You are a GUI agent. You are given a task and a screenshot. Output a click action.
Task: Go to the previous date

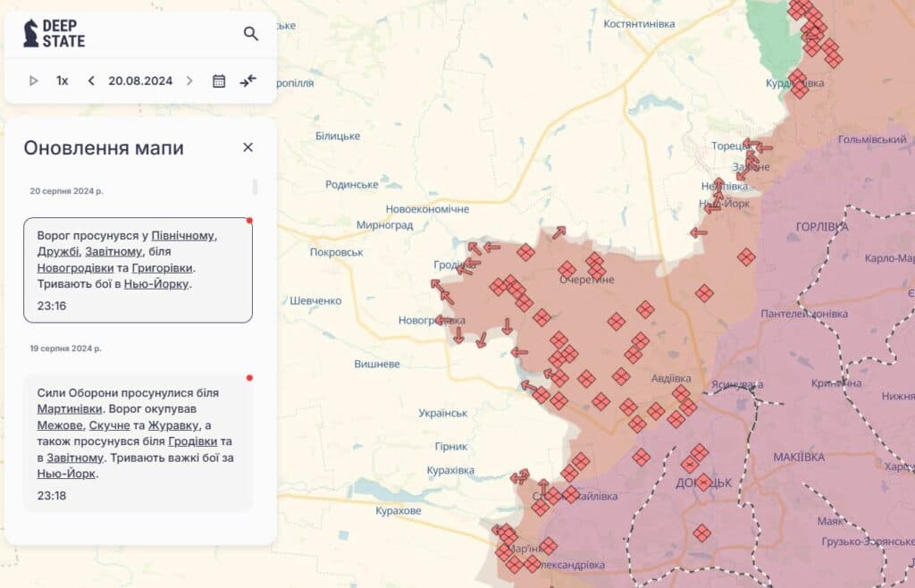coord(91,80)
